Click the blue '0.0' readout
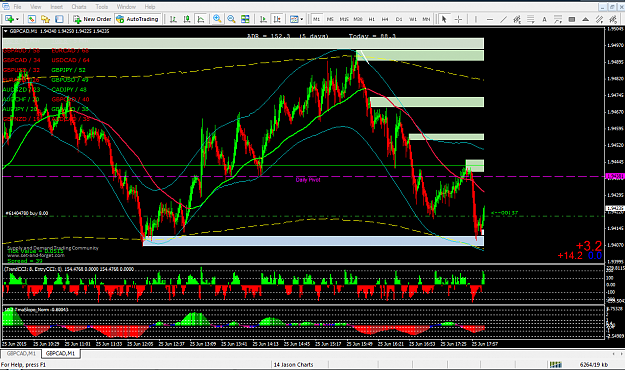The height and width of the screenshot is (370, 625). 595,256
